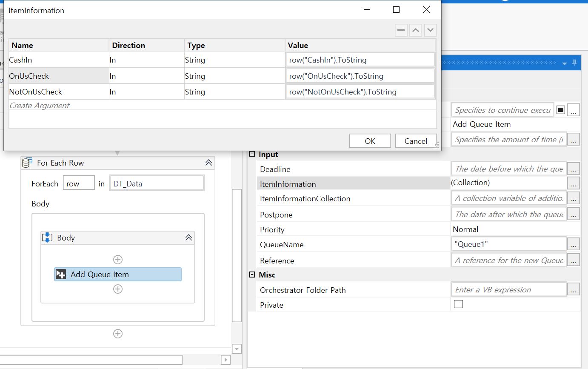Screen dimensions: 588x369
Task: Collapse the For Each Row activity
Action: [x=208, y=163]
